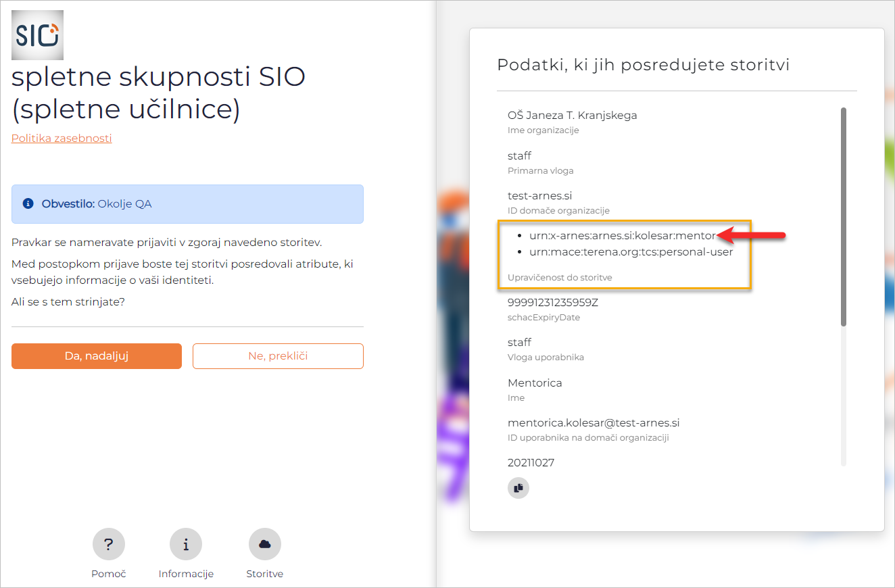The image size is (895, 588).
Task: Click the Obvestilo: Okolje QA banner
Action: pos(187,204)
